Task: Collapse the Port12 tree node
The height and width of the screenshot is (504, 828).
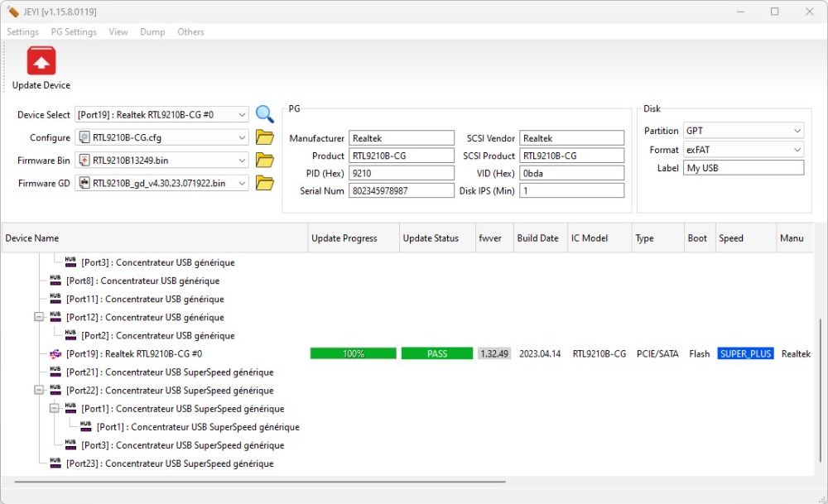Action: tap(39, 317)
